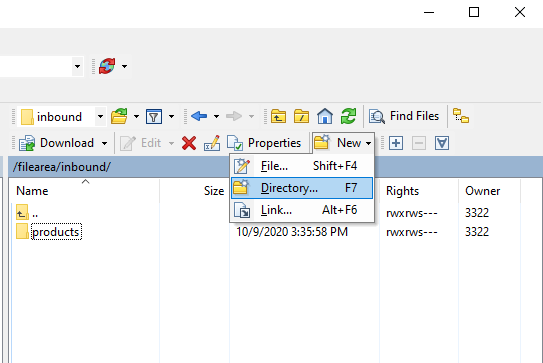The image size is (543, 363).
Task: Expand the open directory icon's dropdown arrow
Action: 136,116
